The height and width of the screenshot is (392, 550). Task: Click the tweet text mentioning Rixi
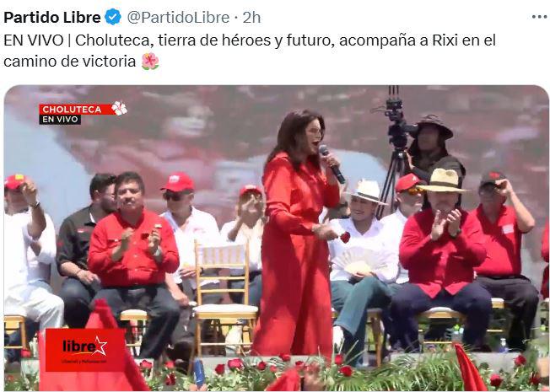pos(250,51)
